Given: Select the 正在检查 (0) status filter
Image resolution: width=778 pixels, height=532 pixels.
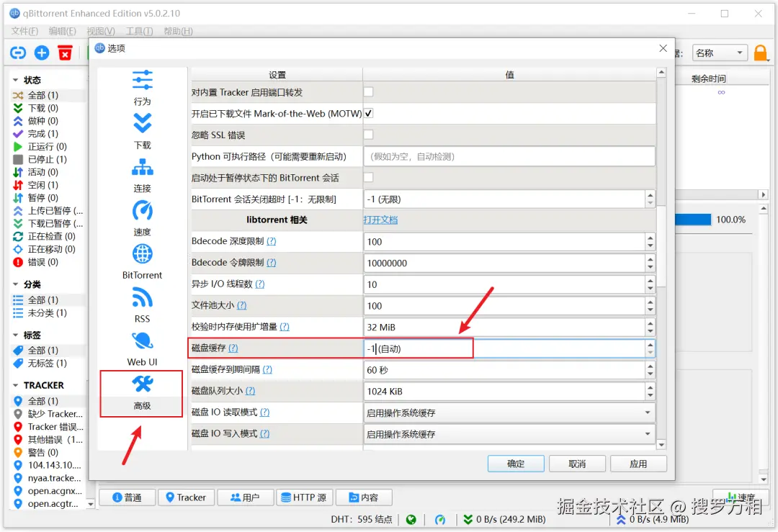Looking at the screenshot, I should pos(48,237).
